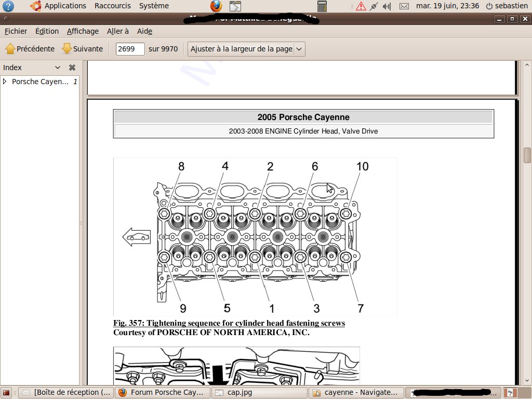Image resolution: width=532 pixels, height=399 pixels.
Task: Click the '2005 Porsche Cayenne' heading text
Action: click(303, 117)
